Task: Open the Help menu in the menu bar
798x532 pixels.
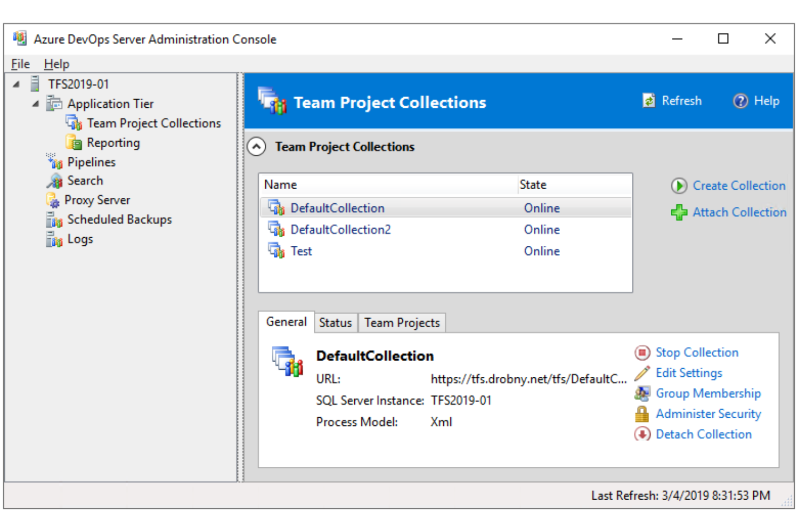Action: point(57,64)
